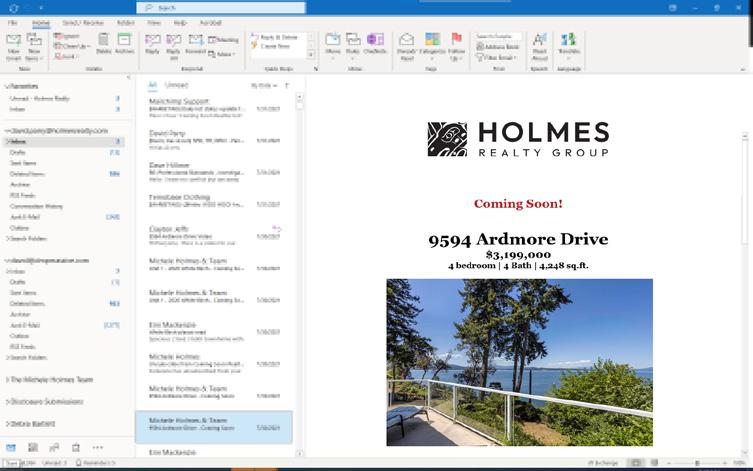This screenshot has width=753, height=471.
Task: Expand The Michele Holmes Team group
Action: 7,379
